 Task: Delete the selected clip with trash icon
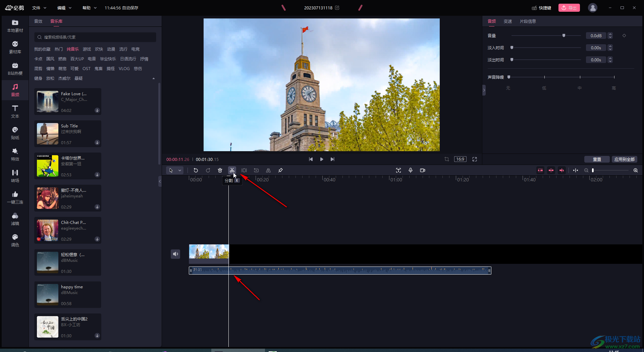coord(220,170)
